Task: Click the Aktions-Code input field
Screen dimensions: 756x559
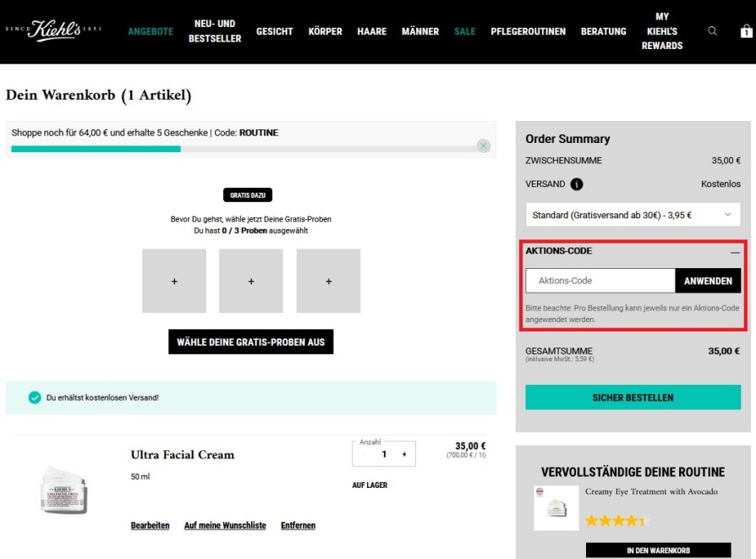Action: coord(600,281)
